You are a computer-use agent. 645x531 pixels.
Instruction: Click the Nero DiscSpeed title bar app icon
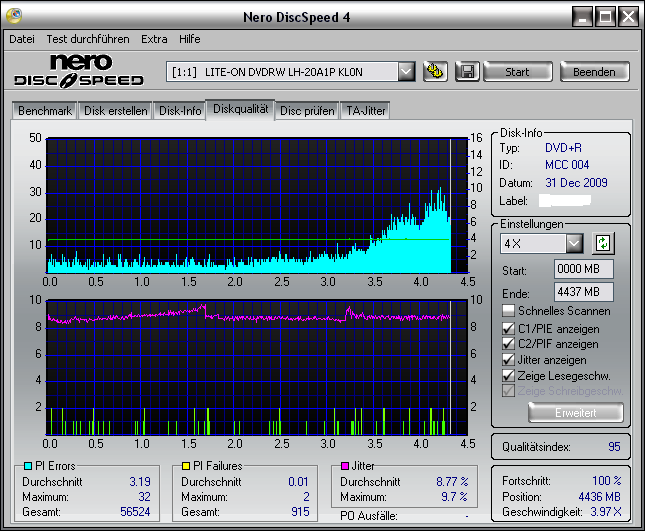(x=14, y=16)
